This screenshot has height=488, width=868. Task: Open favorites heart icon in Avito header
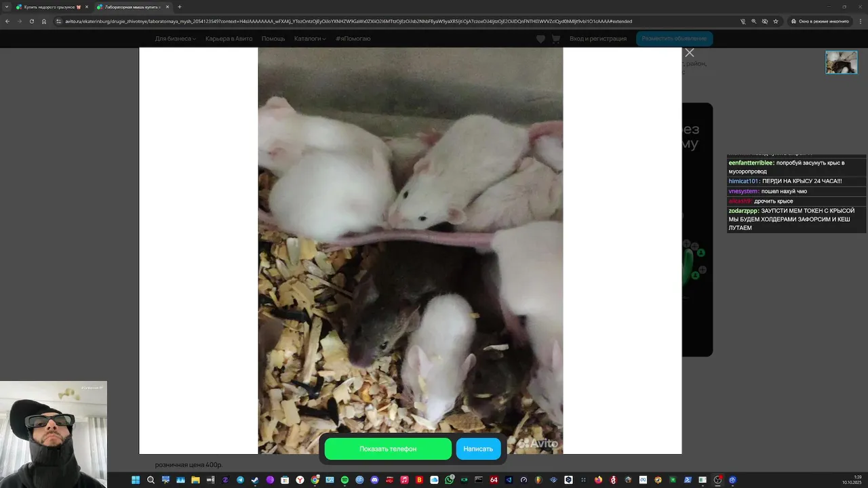(x=540, y=39)
